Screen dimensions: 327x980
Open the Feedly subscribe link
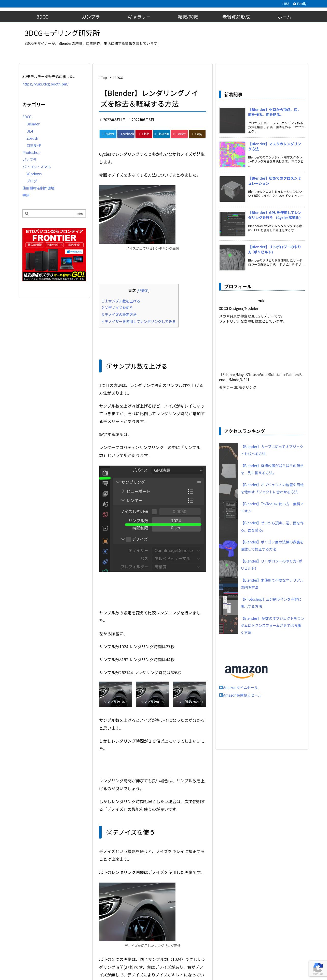coord(299,4)
